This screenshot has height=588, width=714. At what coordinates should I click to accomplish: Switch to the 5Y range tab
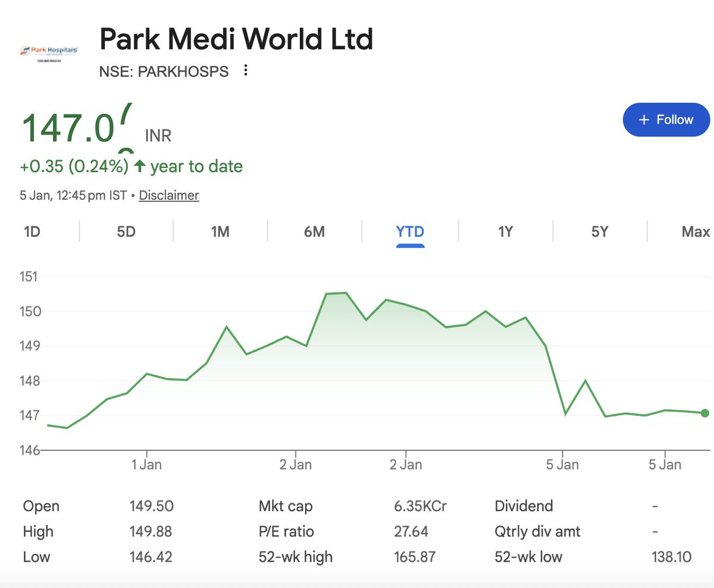pyautogui.click(x=600, y=232)
